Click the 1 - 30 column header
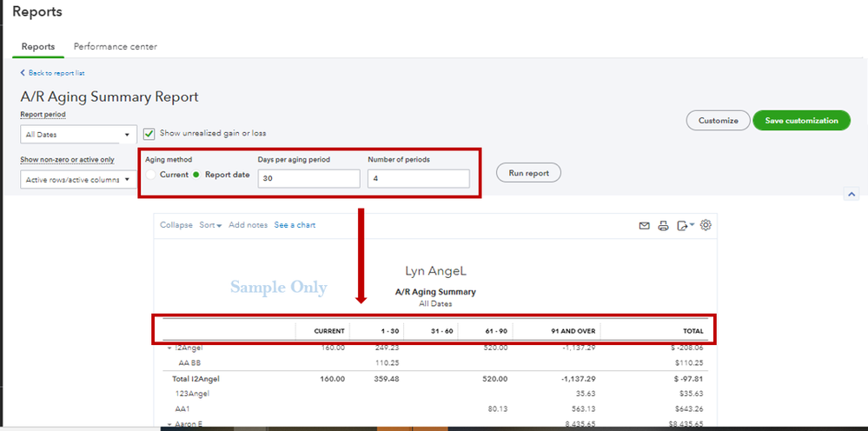 click(389, 331)
